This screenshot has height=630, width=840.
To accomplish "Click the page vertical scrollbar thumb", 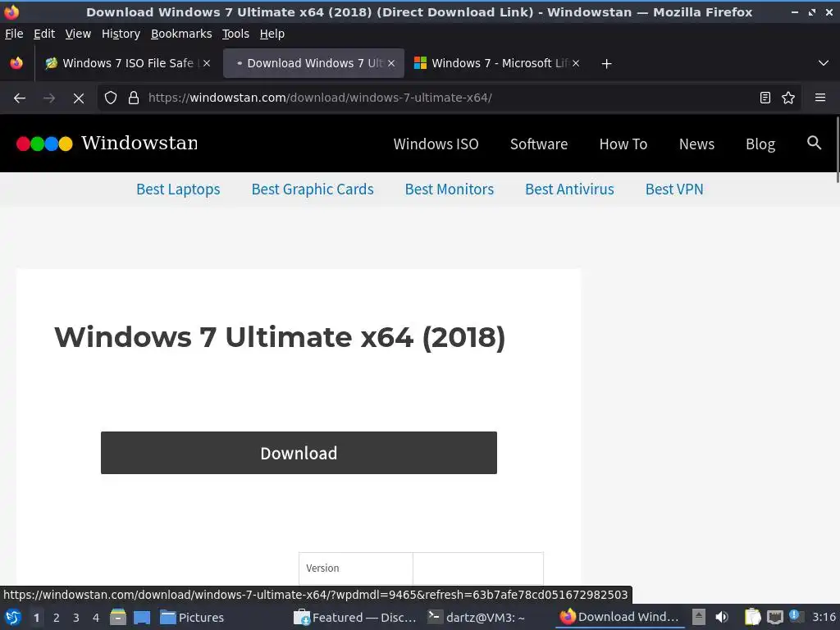I will [x=838, y=149].
